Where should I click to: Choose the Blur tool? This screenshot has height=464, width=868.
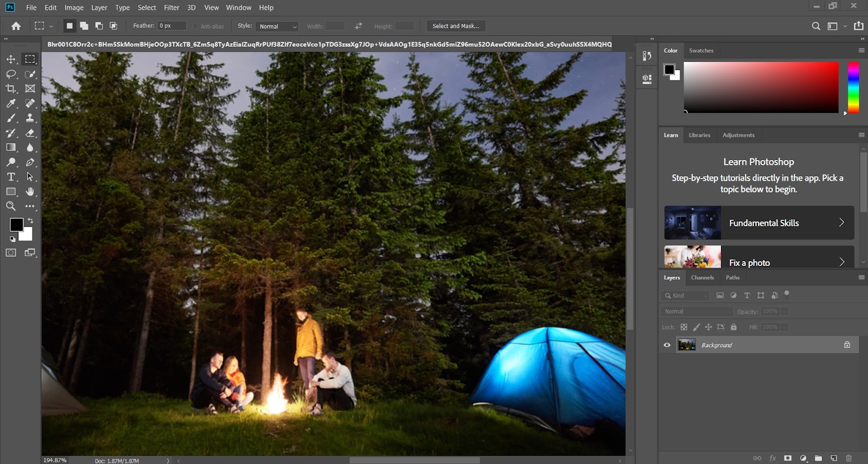pos(30,147)
